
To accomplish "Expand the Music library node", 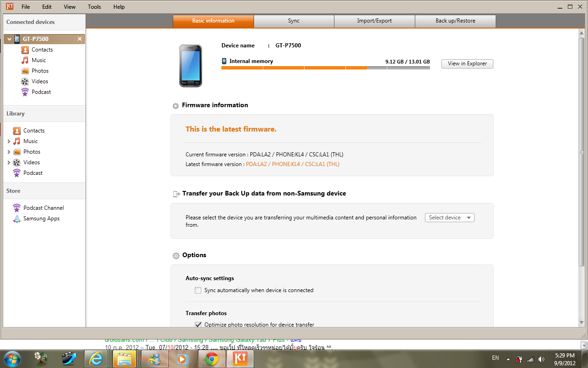I will pyautogui.click(x=9, y=141).
